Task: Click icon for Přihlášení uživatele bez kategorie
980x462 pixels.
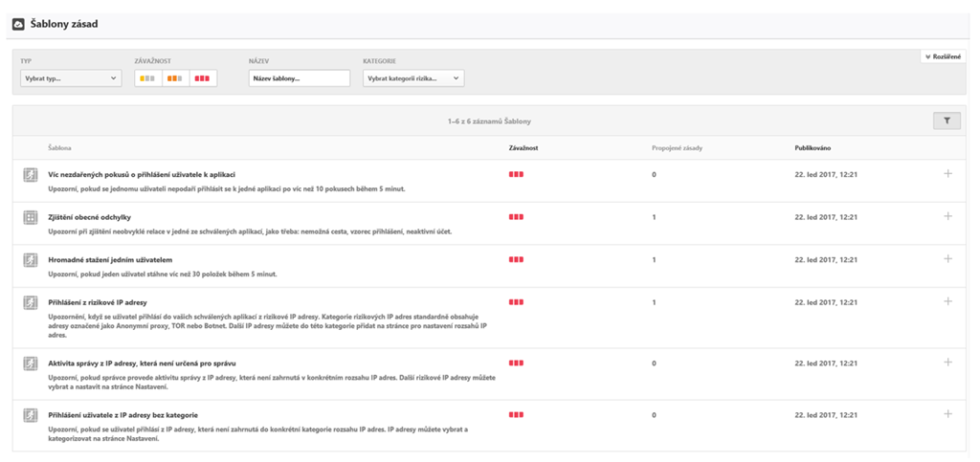Action: pos(29,414)
